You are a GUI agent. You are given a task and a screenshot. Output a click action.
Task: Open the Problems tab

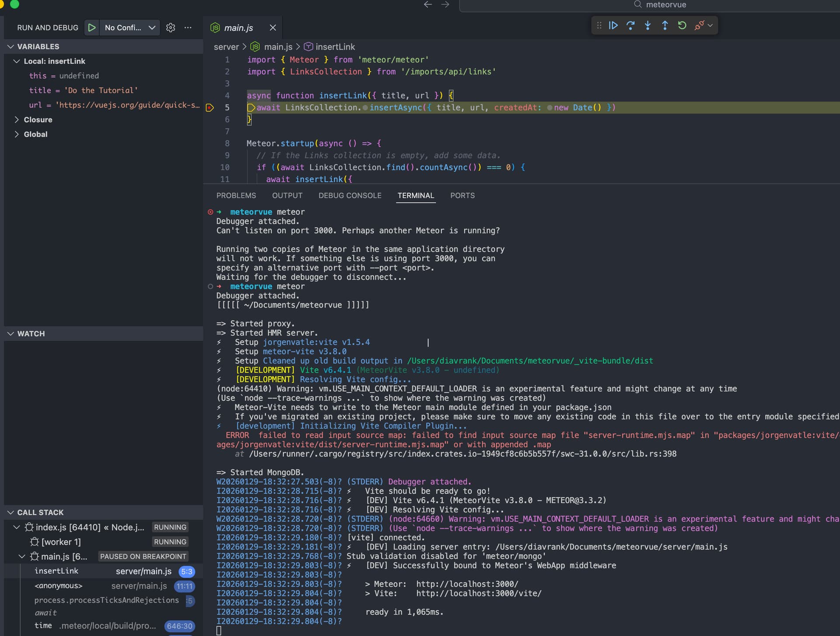(x=236, y=196)
